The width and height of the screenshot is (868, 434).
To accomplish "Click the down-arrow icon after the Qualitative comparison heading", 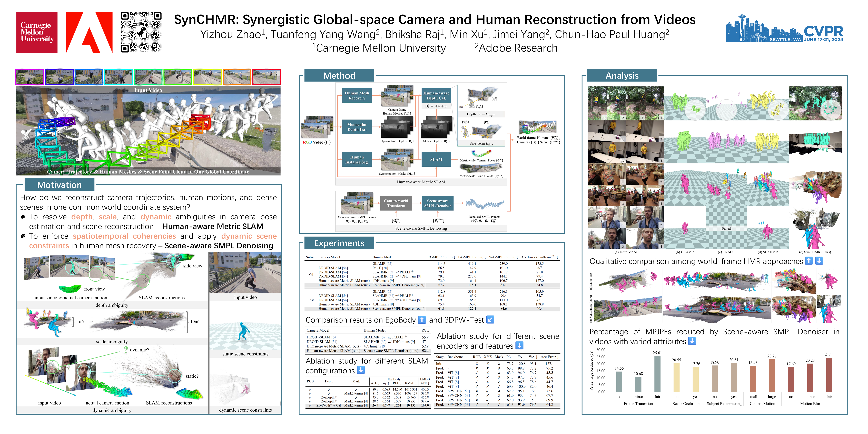I will [819, 261].
